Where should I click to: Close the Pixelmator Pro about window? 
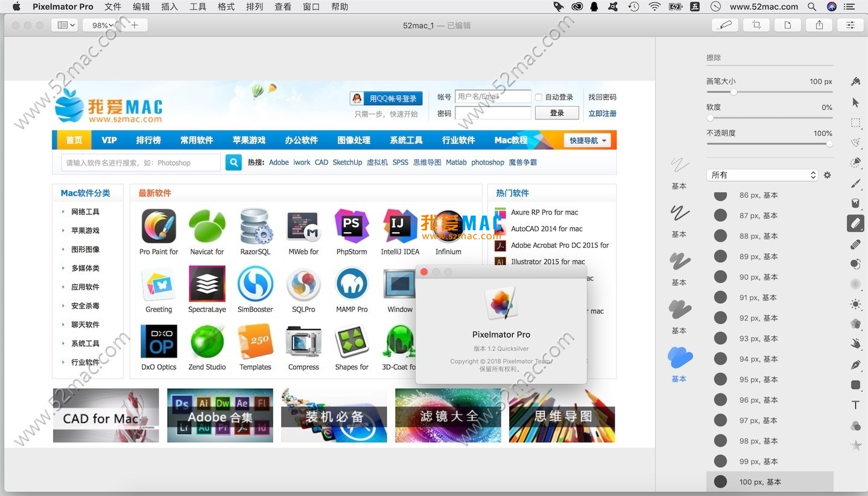pos(424,272)
